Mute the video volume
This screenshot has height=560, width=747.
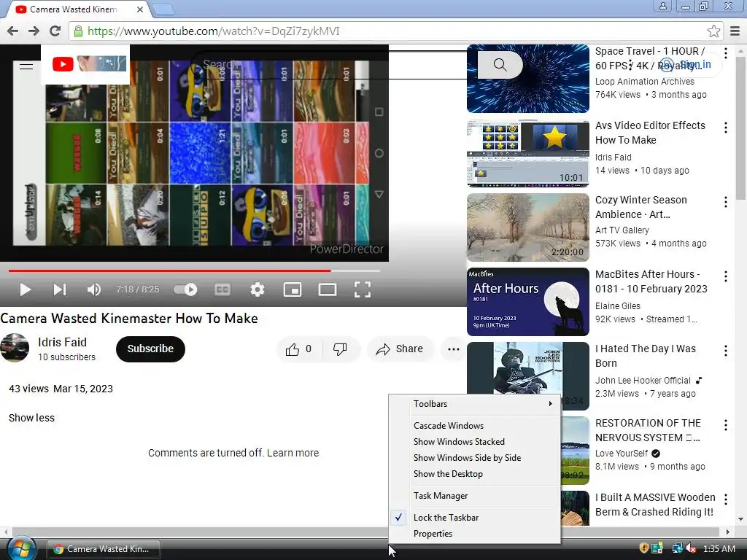93,289
